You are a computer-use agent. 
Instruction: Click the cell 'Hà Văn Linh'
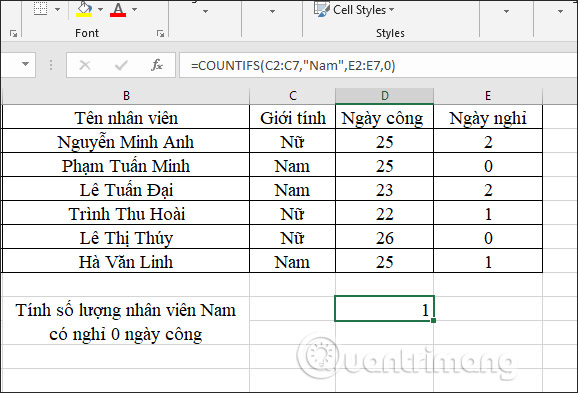(126, 262)
